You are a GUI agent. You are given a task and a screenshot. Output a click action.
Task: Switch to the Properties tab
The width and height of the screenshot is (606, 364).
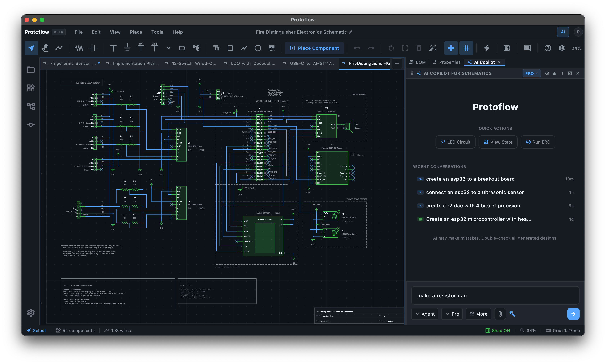click(446, 62)
